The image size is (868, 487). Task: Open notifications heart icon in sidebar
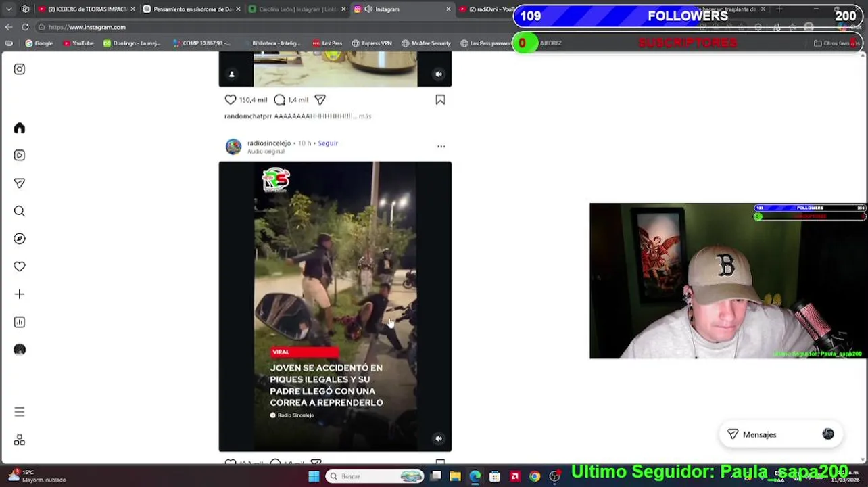[20, 266]
